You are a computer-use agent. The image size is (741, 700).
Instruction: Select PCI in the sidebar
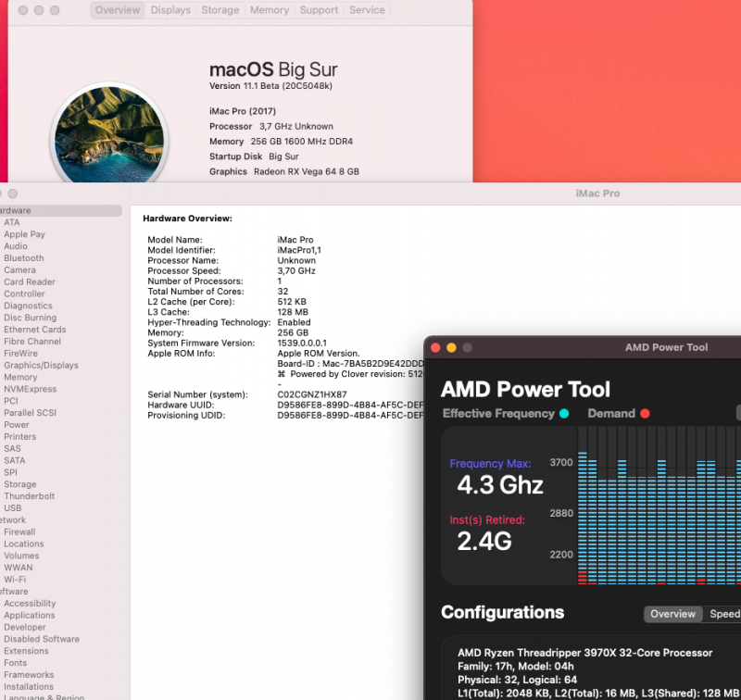coord(11,401)
